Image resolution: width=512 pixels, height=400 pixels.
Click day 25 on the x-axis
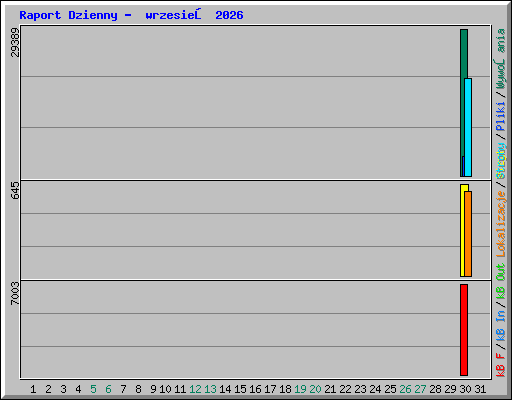pos(390,389)
